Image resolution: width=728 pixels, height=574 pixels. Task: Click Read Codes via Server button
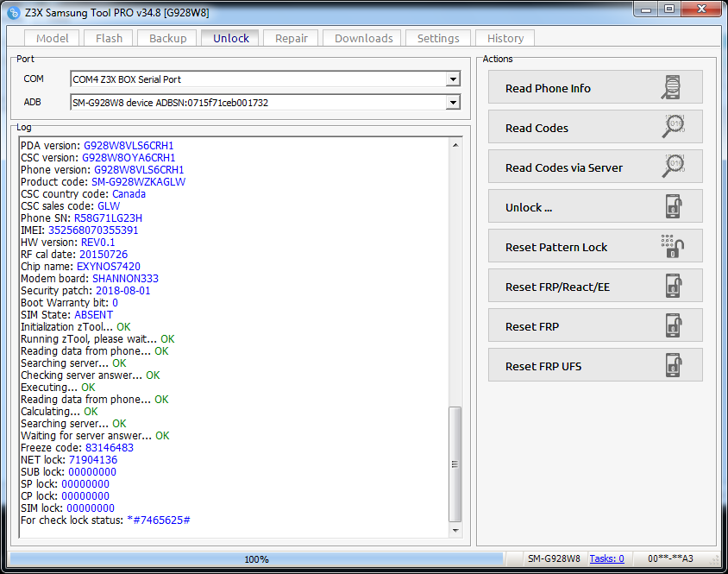[x=595, y=167]
